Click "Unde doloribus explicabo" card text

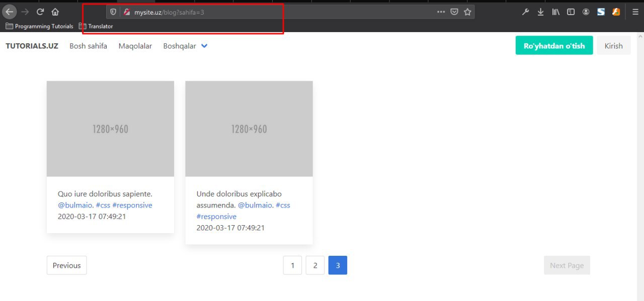click(239, 194)
